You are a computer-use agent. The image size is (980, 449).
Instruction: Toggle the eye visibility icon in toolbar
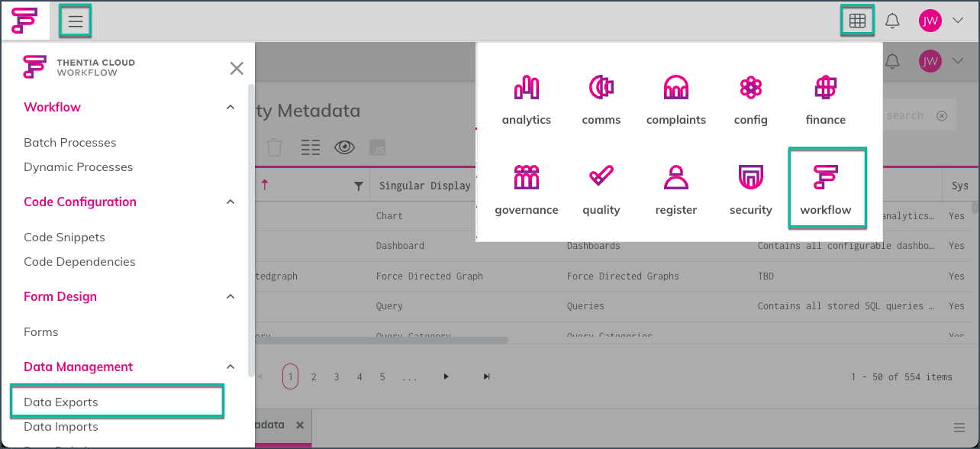tap(344, 147)
